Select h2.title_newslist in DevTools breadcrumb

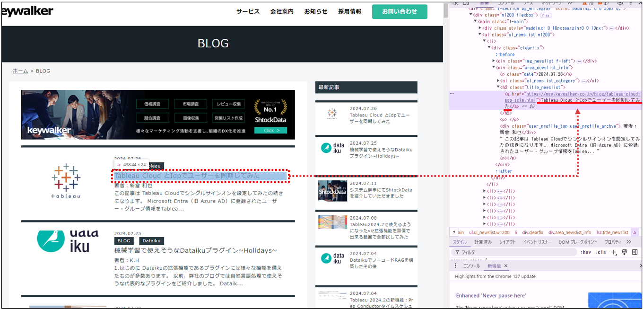coord(612,232)
